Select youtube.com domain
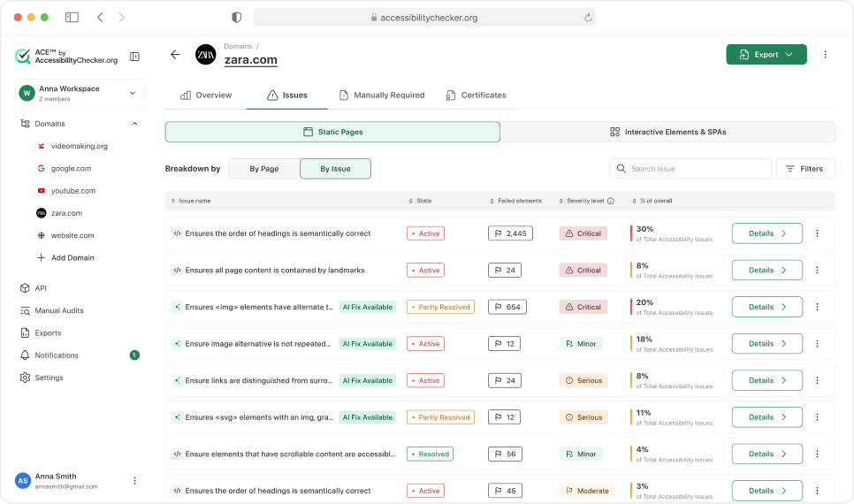 tap(66, 191)
